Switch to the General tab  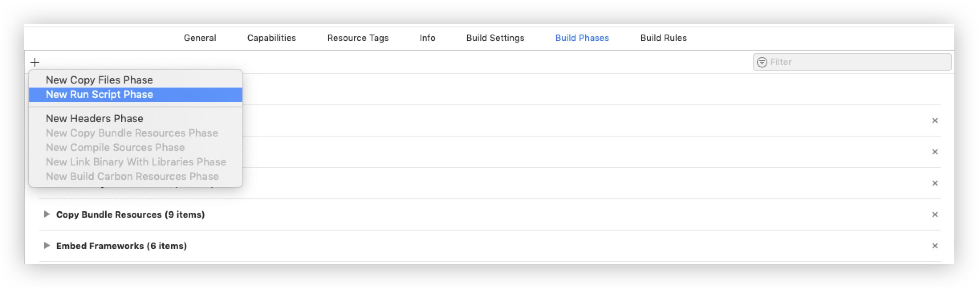200,38
